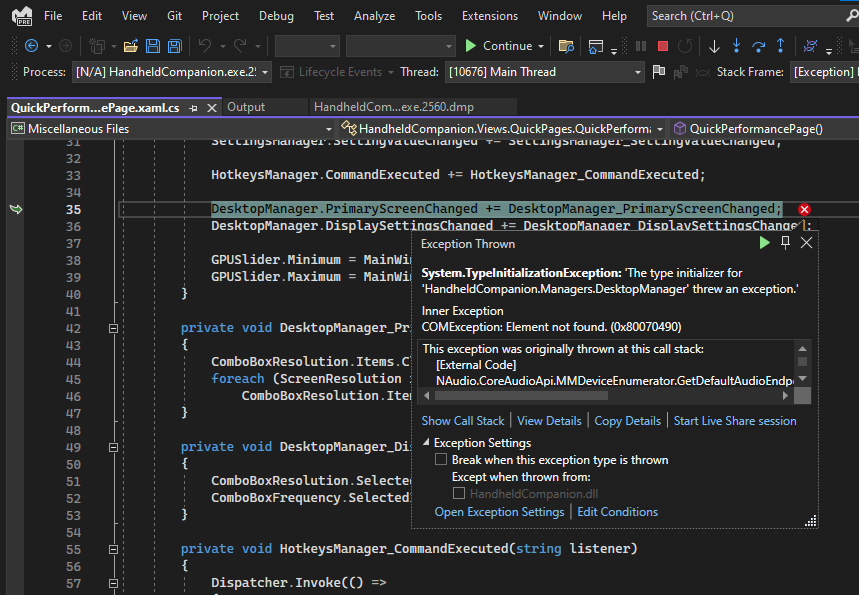Viewport: 859px width, 595px height.
Task: Click the Save All icon
Action: 175,46
